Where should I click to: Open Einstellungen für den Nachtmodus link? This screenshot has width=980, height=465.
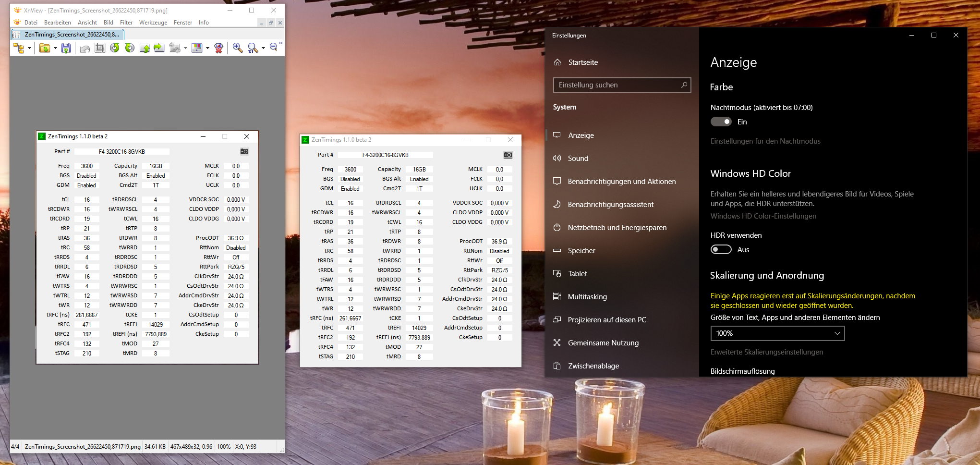tap(765, 141)
